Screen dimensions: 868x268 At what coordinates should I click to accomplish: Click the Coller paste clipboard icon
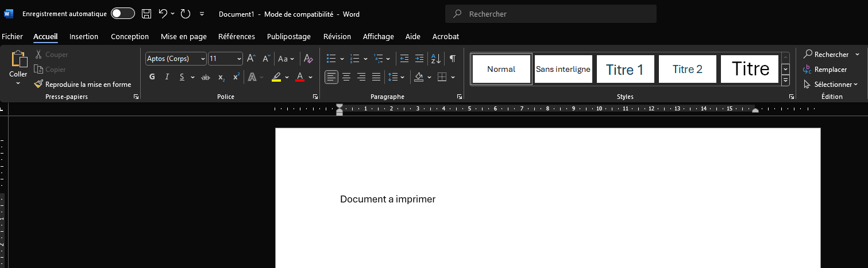click(18, 59)
